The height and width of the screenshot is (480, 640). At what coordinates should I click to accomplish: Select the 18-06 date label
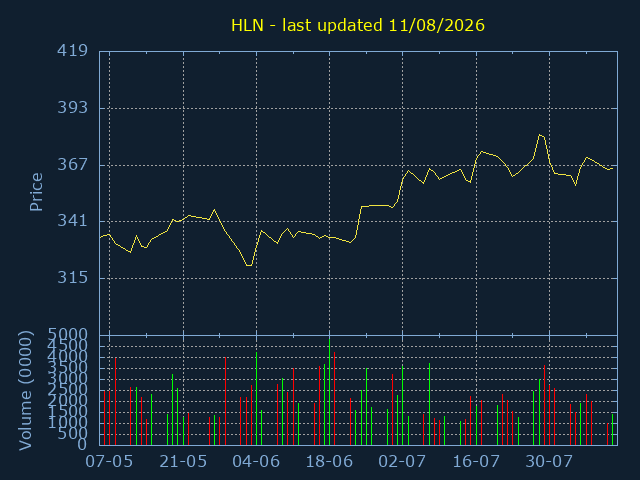pos(329,462)
